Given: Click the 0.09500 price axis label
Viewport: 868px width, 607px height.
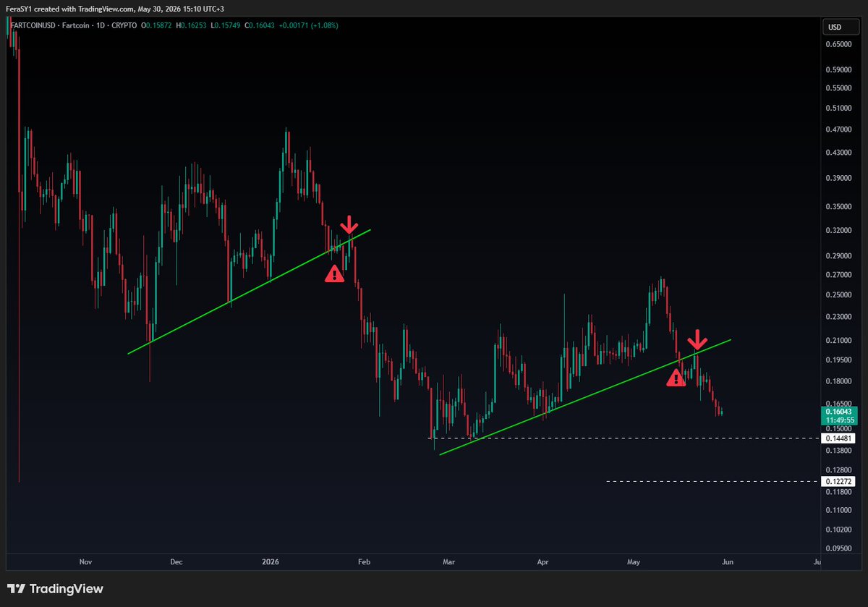Looking at the screenshot, I should click(839, 548).
